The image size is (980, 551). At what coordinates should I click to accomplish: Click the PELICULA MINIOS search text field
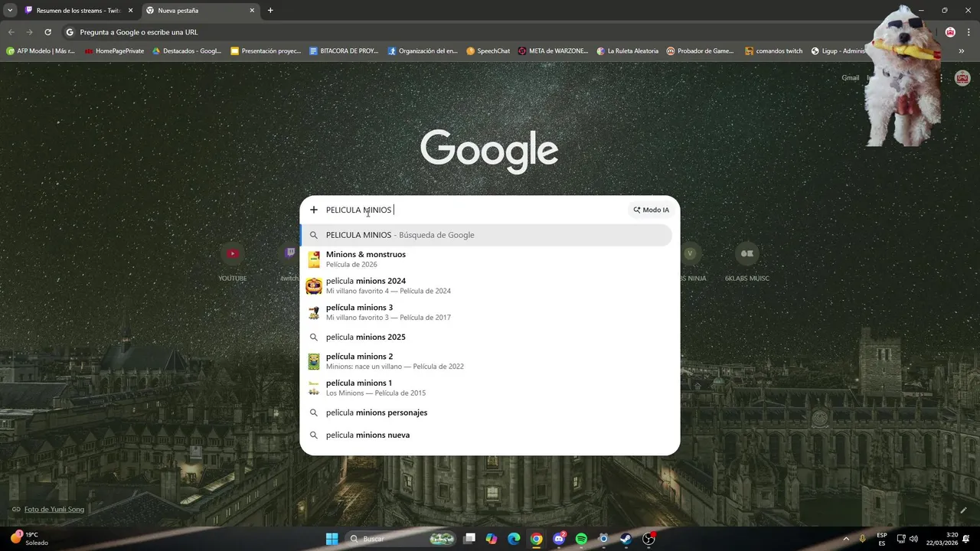tap(471, 210)
